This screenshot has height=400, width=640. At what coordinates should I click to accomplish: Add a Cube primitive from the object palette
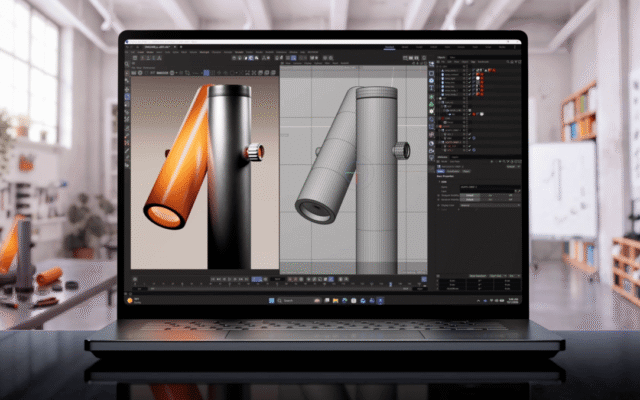pos(431,81)
